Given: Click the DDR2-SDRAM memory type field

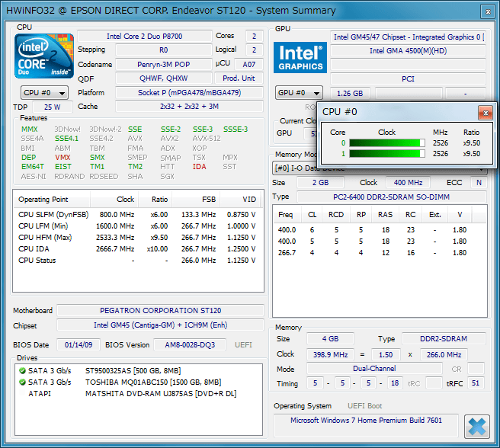Looking at the screenshot, I should 444,338.
